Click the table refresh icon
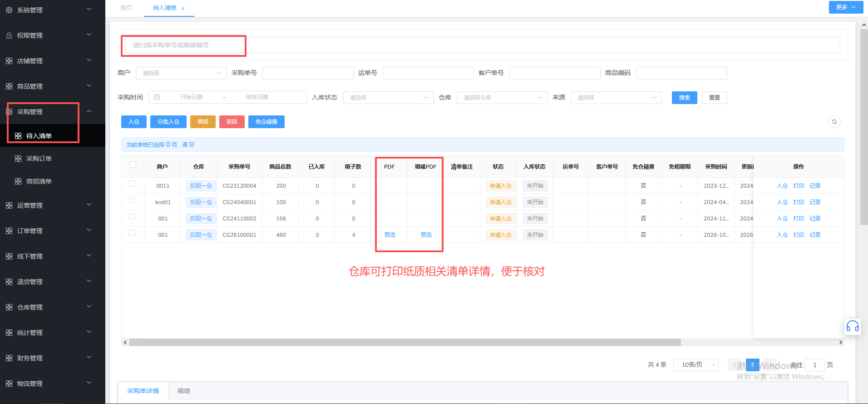The image size is (868, 404). click(834, 121)
